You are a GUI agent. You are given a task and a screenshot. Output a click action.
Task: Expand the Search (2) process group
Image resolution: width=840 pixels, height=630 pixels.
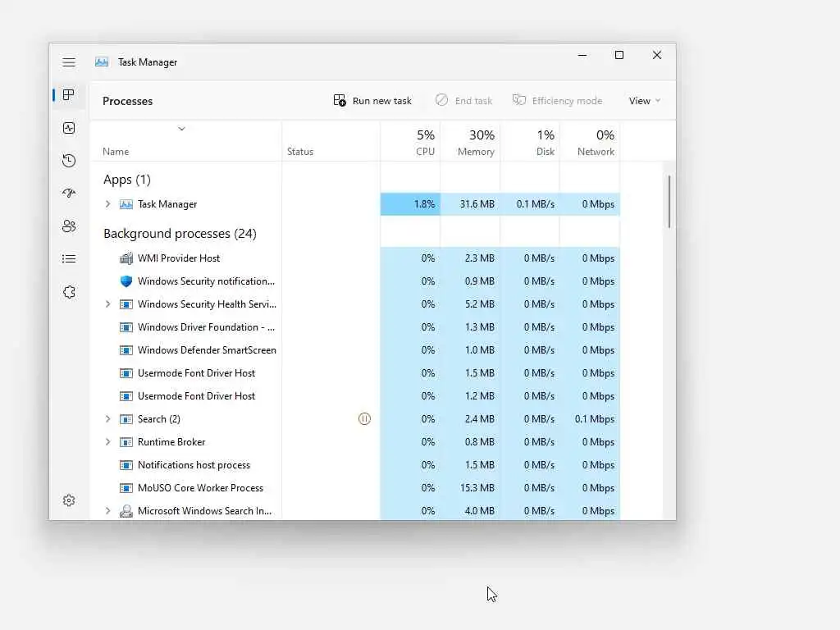[107, 419]
